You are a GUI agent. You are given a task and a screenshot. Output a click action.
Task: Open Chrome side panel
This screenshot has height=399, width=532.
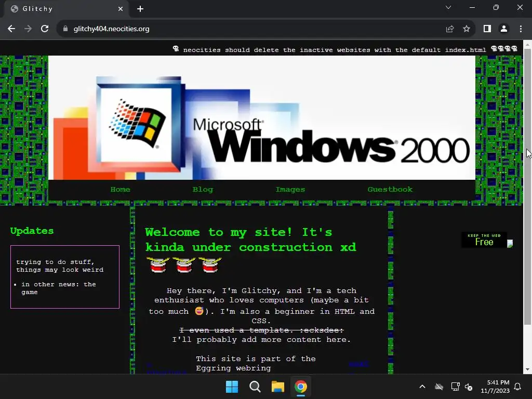tap(487, 29)
